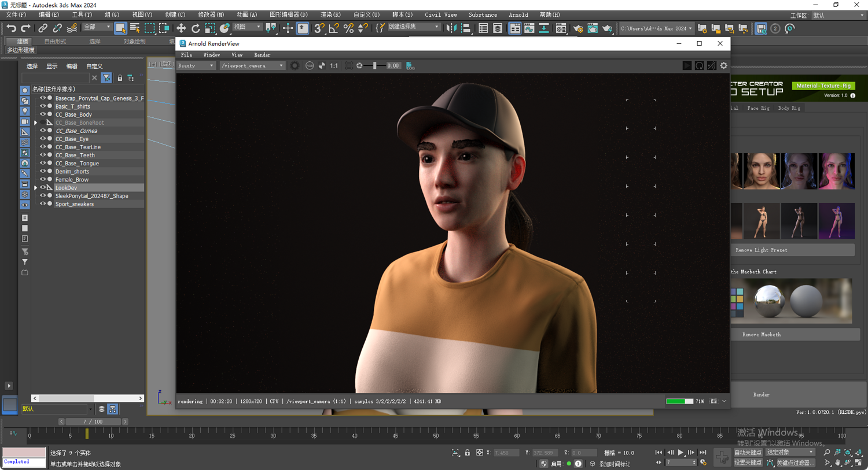Expand the LookDev tree node
868x470 pixels.
pyautogui.click(x=36, y=188)
